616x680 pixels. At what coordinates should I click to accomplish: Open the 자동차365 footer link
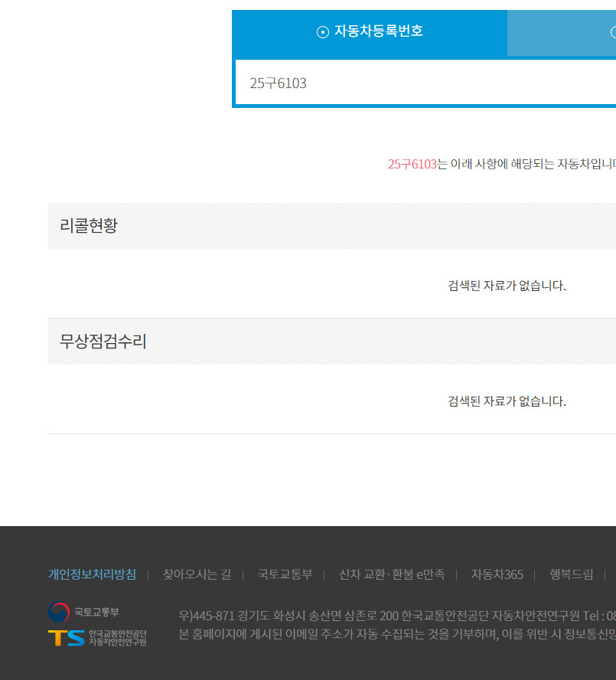[497, 574]
